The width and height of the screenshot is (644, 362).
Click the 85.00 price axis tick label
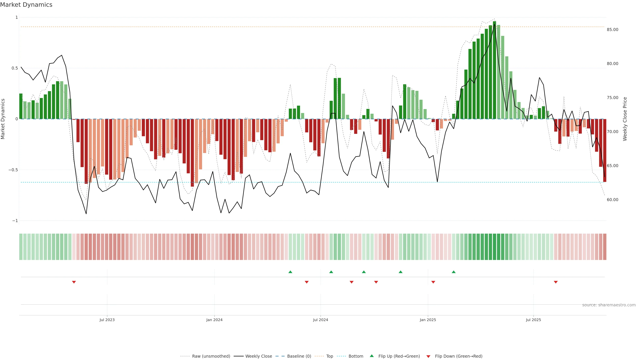612,29
